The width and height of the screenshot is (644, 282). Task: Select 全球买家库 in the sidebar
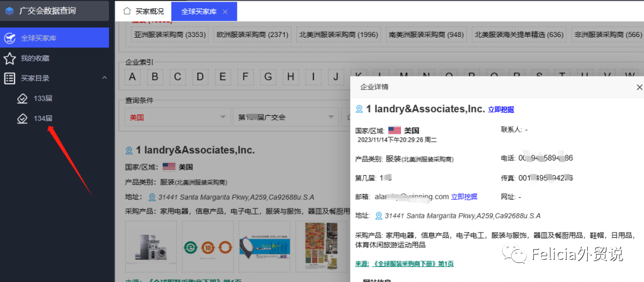tap(54, 38)
